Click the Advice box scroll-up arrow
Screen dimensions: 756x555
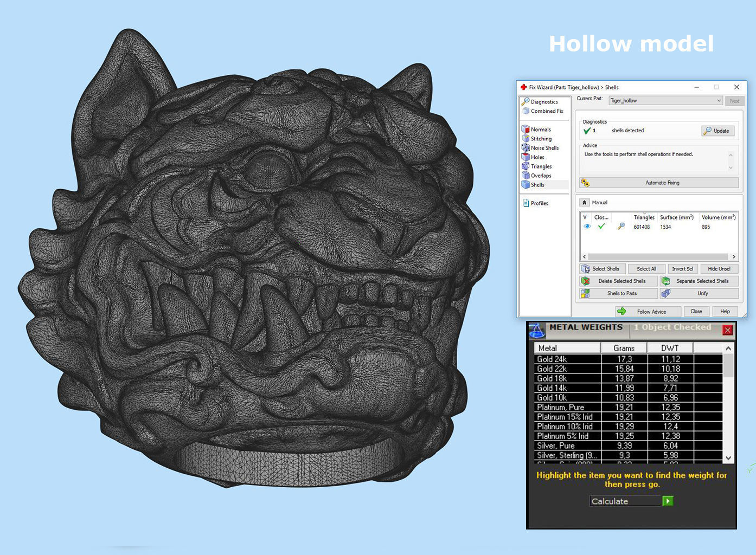(x=731, y=155)
